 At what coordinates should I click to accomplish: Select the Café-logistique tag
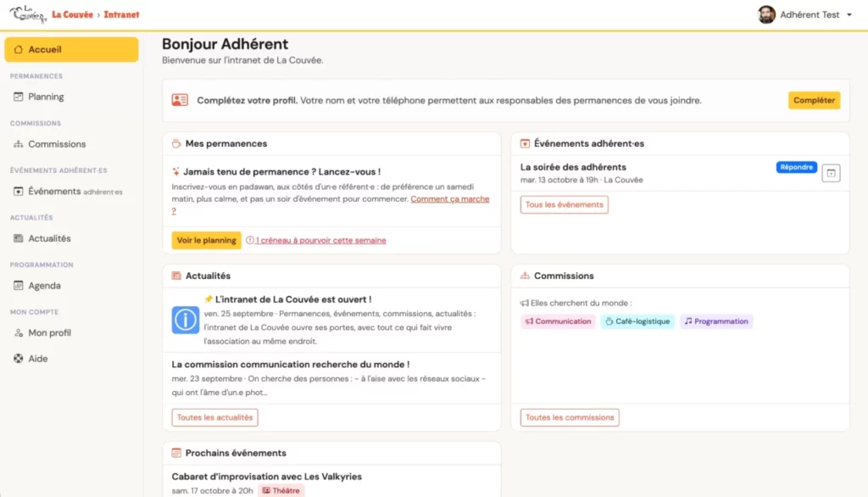[x=637, y=321]
